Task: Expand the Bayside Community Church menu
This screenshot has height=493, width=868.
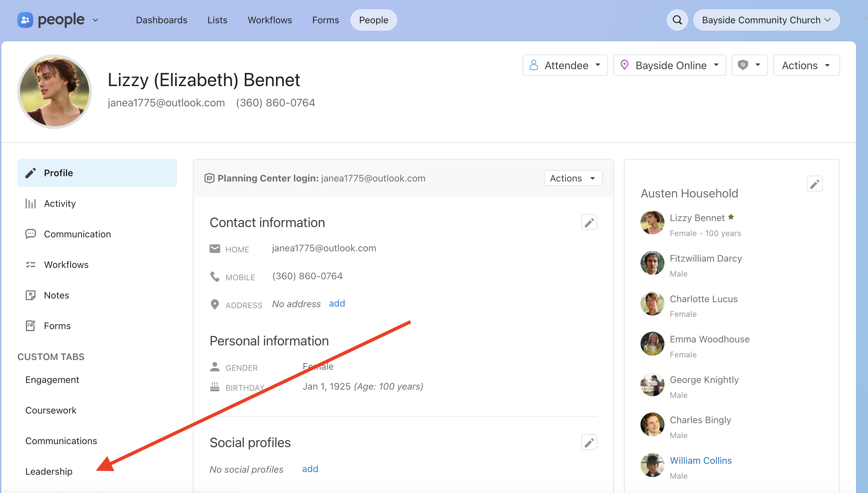Action: [x=766, y=20]
